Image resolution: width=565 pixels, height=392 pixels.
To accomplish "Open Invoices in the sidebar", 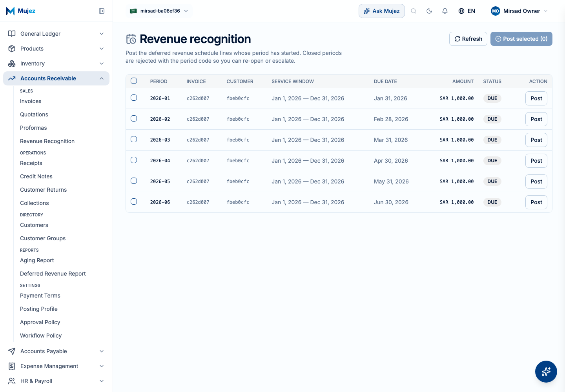I will coord(31,101).
